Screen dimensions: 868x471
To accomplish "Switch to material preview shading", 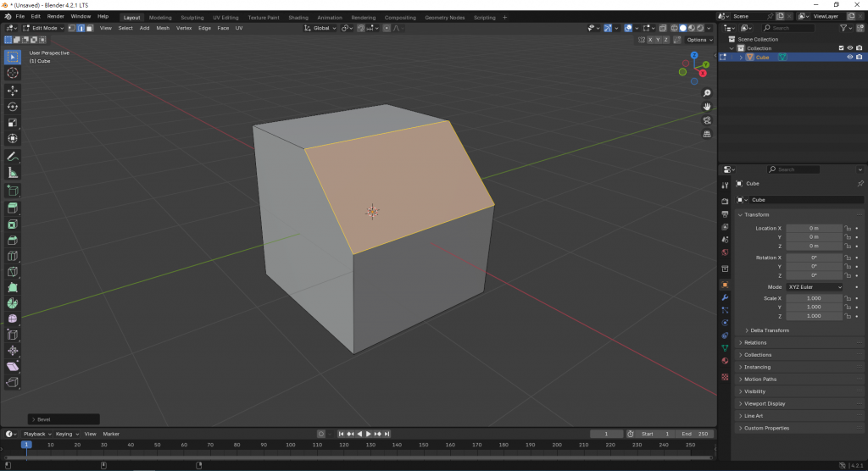I will coord(692,28).
